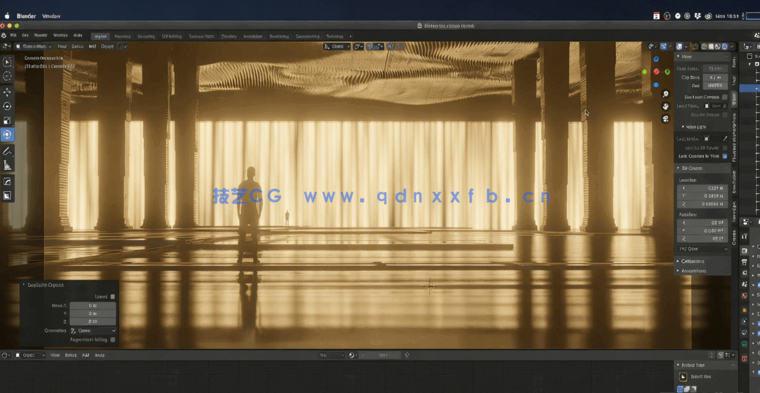Open the Render menu
The image size is (760, 393).
pyautogui.click(x=41, y=36)
